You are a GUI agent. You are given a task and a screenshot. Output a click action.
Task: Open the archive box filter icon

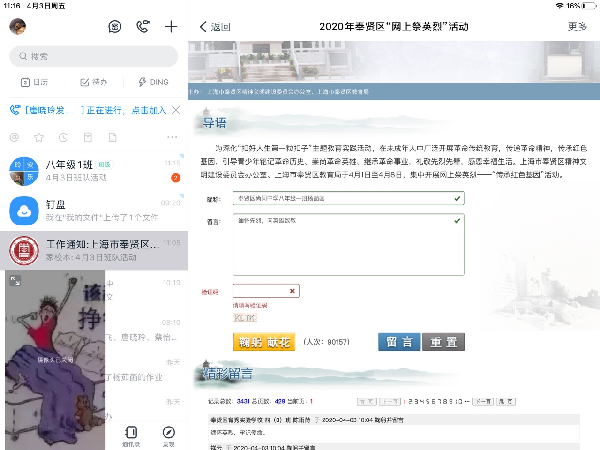(x=88, y=137)
